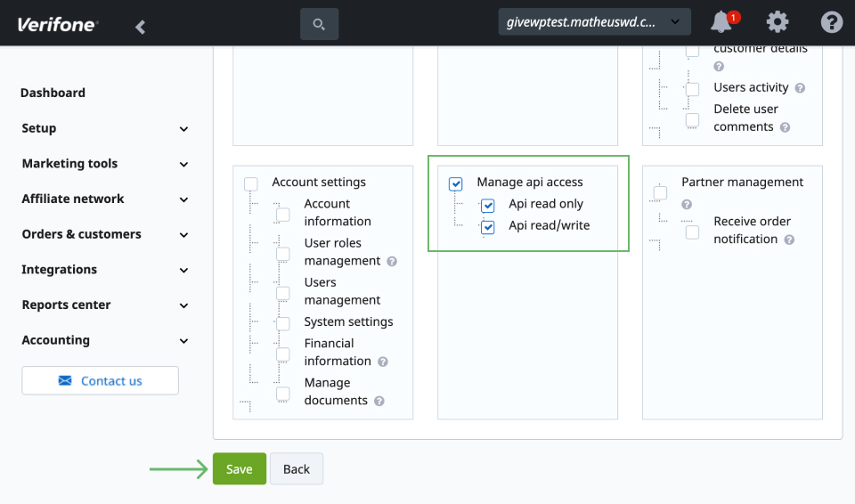Screen dimensions: 855x504
Task: Click the green Save button
Action: pos(240,468)
